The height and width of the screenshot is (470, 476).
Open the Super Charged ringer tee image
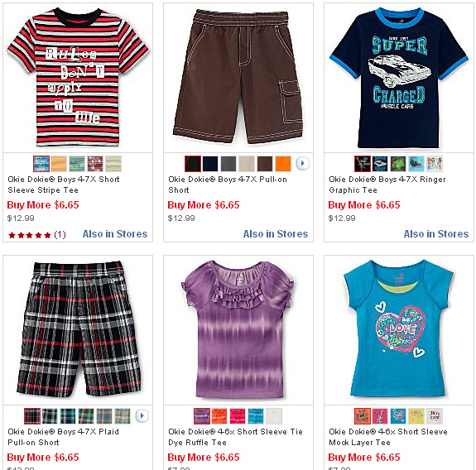click(x=399, y=78)
